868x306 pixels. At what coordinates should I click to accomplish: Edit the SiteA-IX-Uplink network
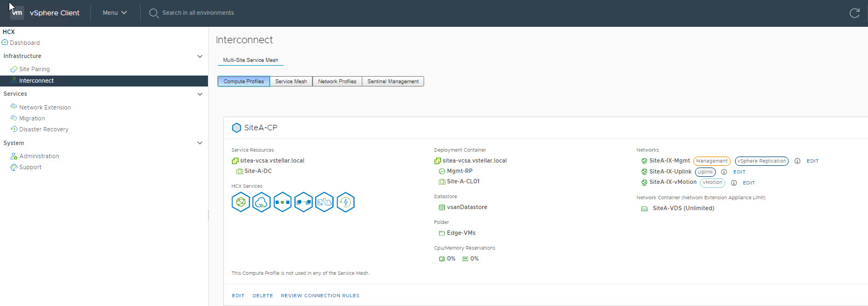point(739,172)
